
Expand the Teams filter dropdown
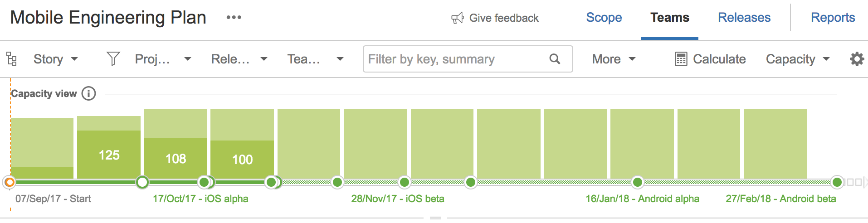tap(316, 59)
